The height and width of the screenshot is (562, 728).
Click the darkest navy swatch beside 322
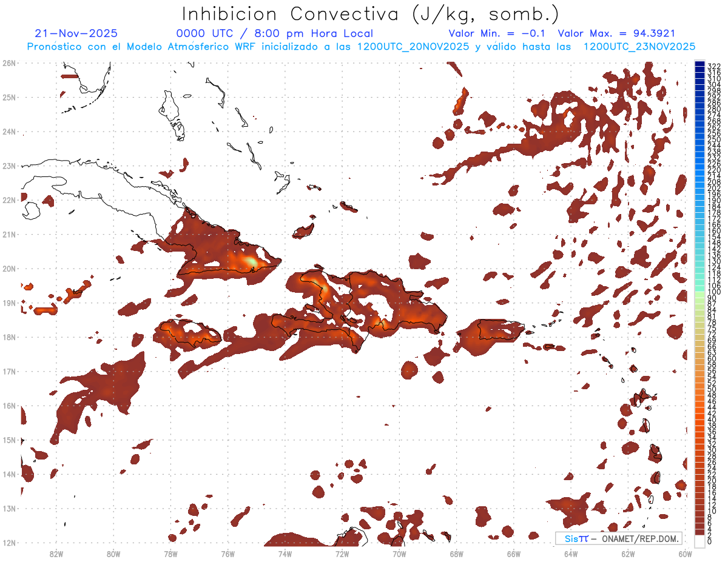coord(700,64)
